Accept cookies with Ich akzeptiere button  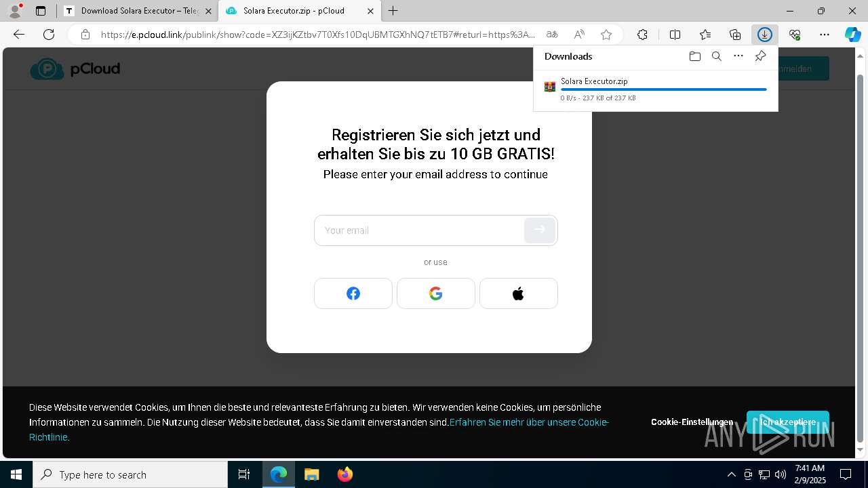point(788,422)
